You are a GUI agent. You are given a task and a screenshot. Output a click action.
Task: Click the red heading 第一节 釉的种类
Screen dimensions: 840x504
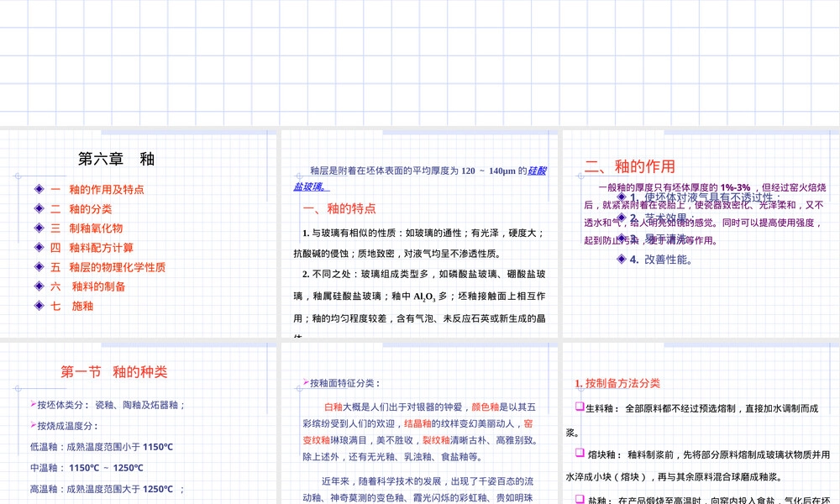tap(114, 372)
